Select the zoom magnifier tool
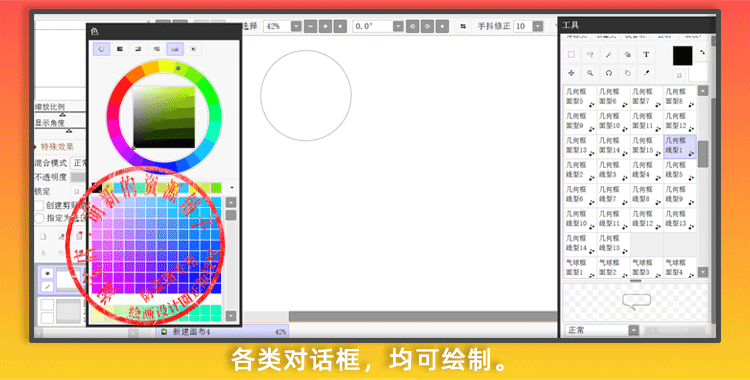This screenshot has height=380, width=750. click(590, 73)
